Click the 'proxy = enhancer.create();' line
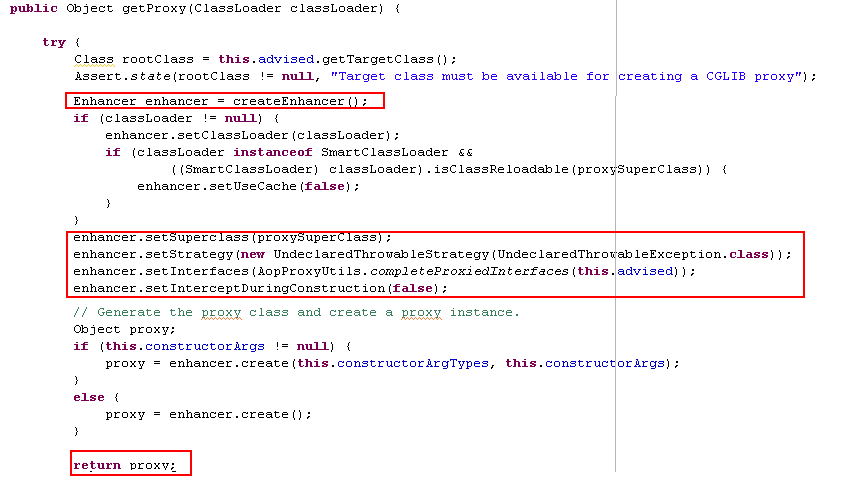Image resolution: width=860 pixels, height=485 pixels. tap(208, 415)
